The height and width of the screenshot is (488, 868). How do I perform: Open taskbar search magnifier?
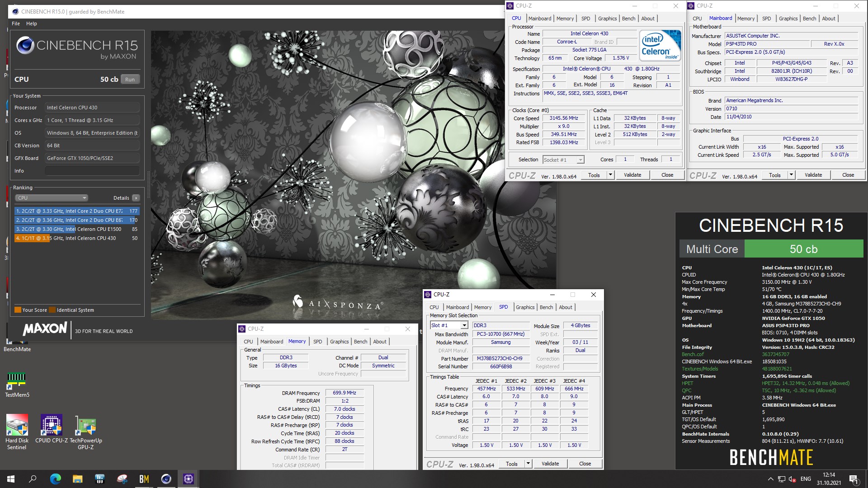coord(33,479)
